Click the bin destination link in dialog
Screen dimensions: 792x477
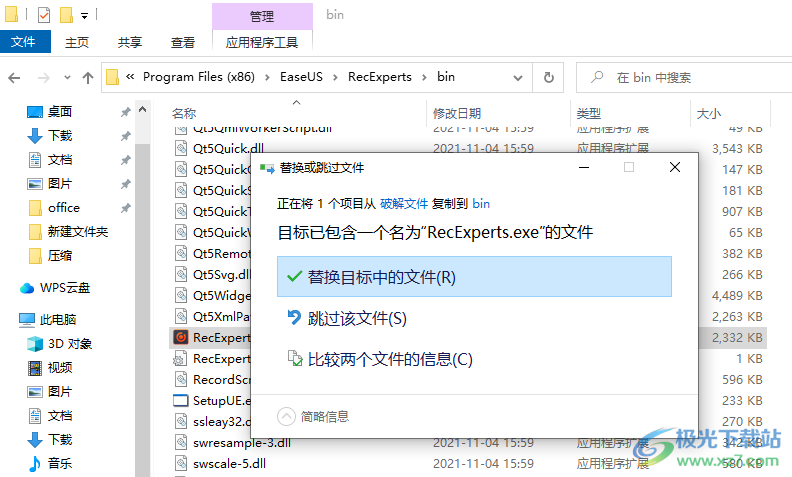point(481,204)
